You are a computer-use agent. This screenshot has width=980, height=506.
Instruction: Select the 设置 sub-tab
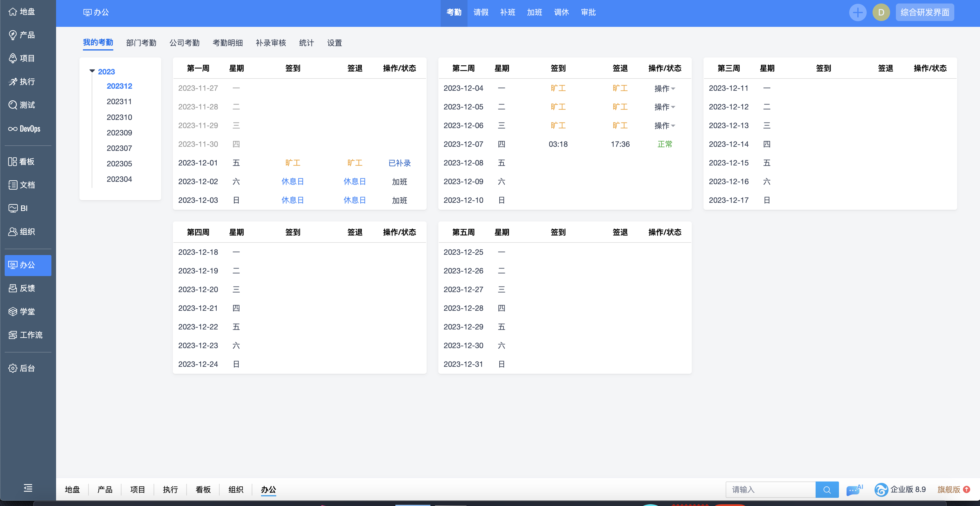[x=334, y=43]
